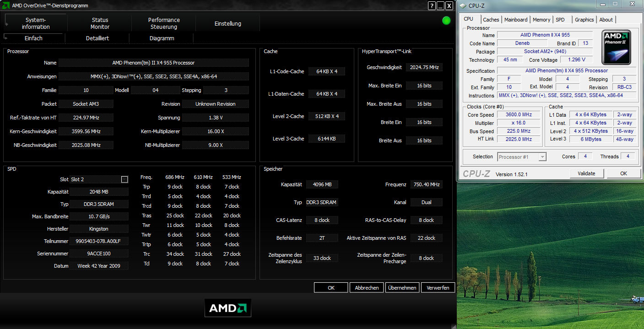
Task: Click the Kern-Geschwindigkeit value 3599.56 MHz
Action: [86, 131]
